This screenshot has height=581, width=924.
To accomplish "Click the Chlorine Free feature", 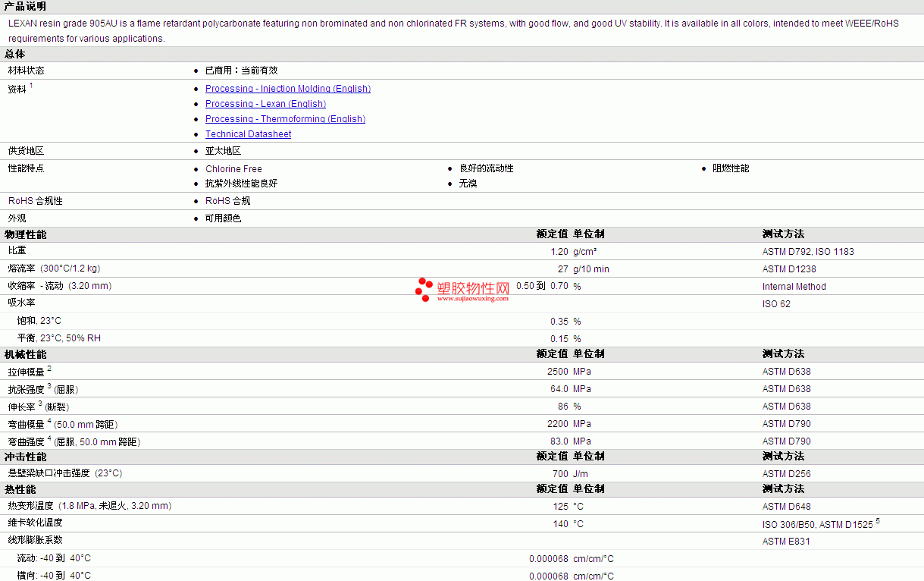I will 233,169.
